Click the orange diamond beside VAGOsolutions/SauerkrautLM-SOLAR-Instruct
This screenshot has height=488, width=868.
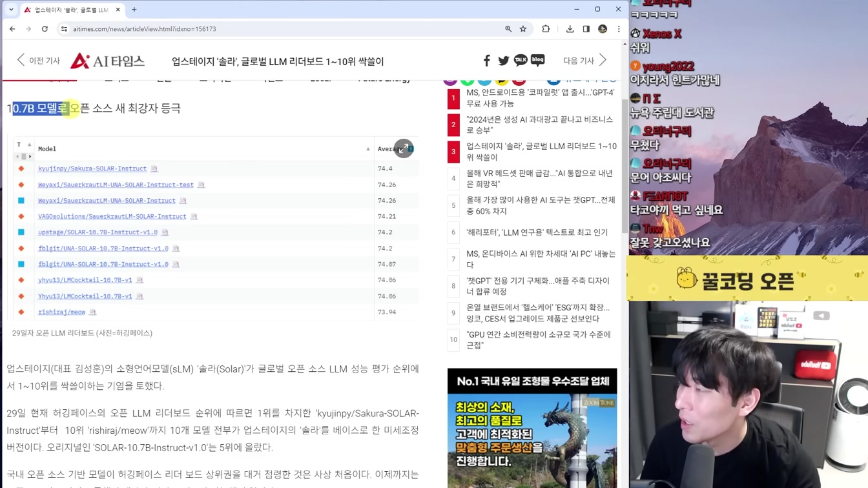point(21,216)
